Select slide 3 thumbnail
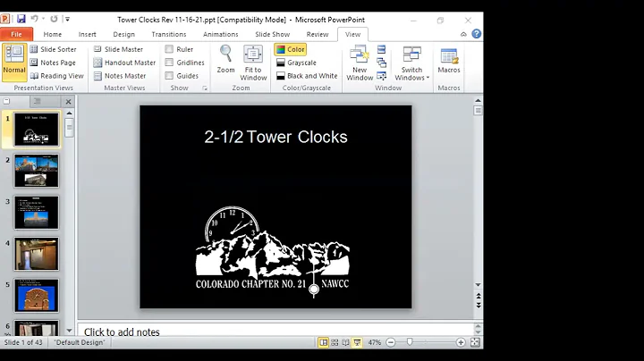Image resolution: width=644 pixels, height=361 pixels. coord(37,213)
